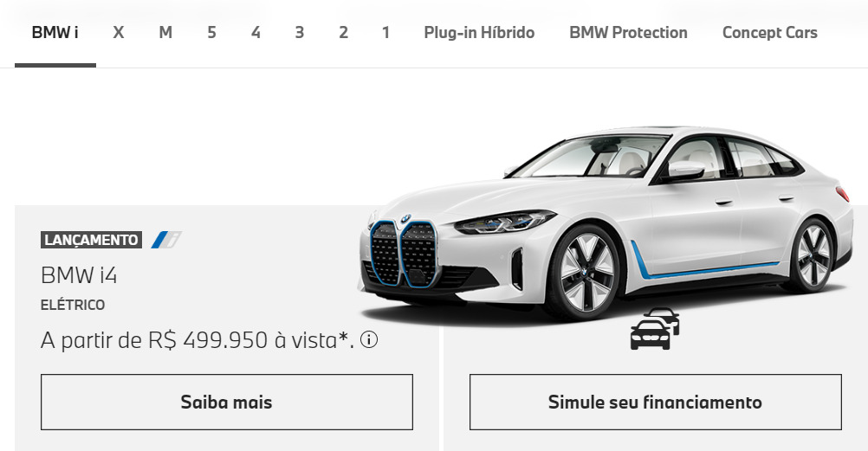Select the BMW i tab
868x451 pixels.
coord(55,33)
